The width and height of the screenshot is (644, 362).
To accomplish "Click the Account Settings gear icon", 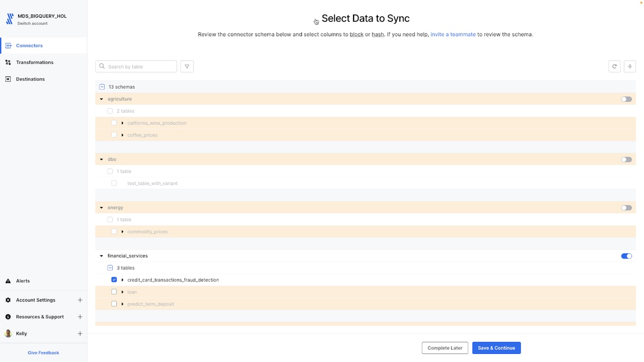I will pos(8,300).
